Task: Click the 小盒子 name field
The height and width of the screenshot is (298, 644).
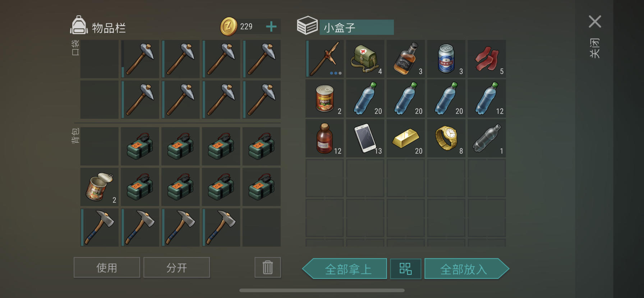Action: pyautogui.click(x=356, y=27)
